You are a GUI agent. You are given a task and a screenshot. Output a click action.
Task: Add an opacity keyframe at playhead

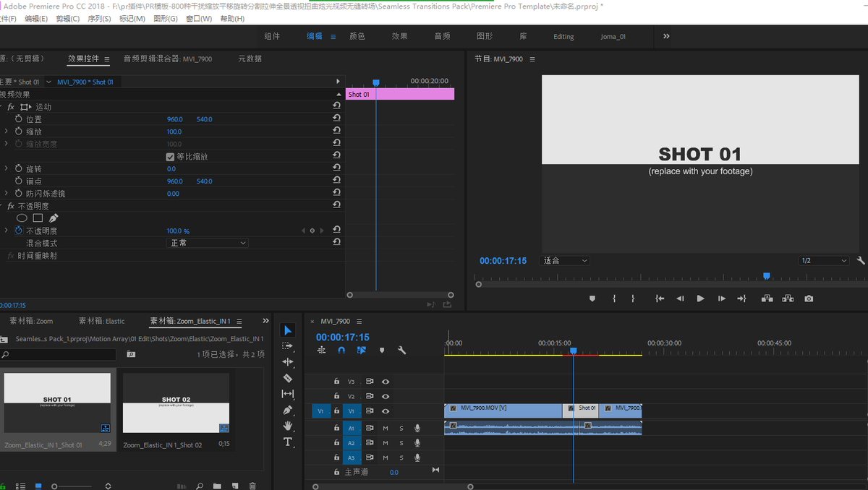[x=312, y=231]
